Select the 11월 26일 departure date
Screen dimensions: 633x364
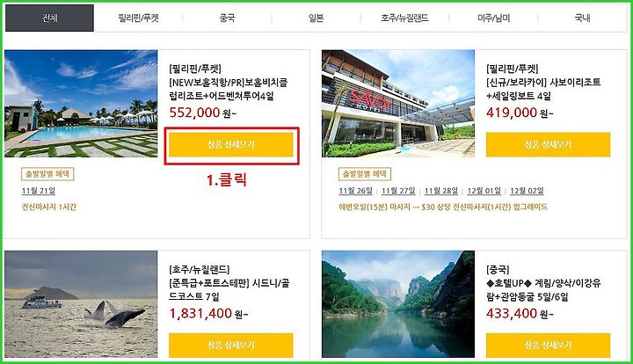click(356, 191)
